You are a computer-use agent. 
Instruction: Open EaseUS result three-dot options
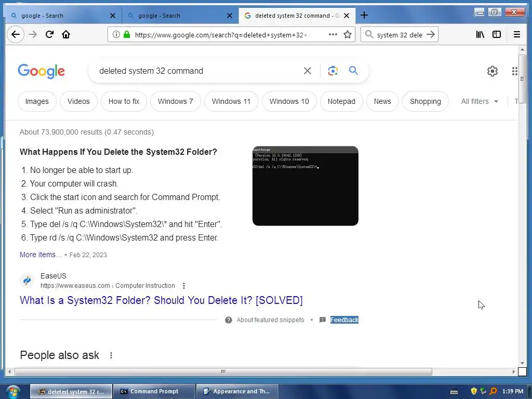coord(184,286)
